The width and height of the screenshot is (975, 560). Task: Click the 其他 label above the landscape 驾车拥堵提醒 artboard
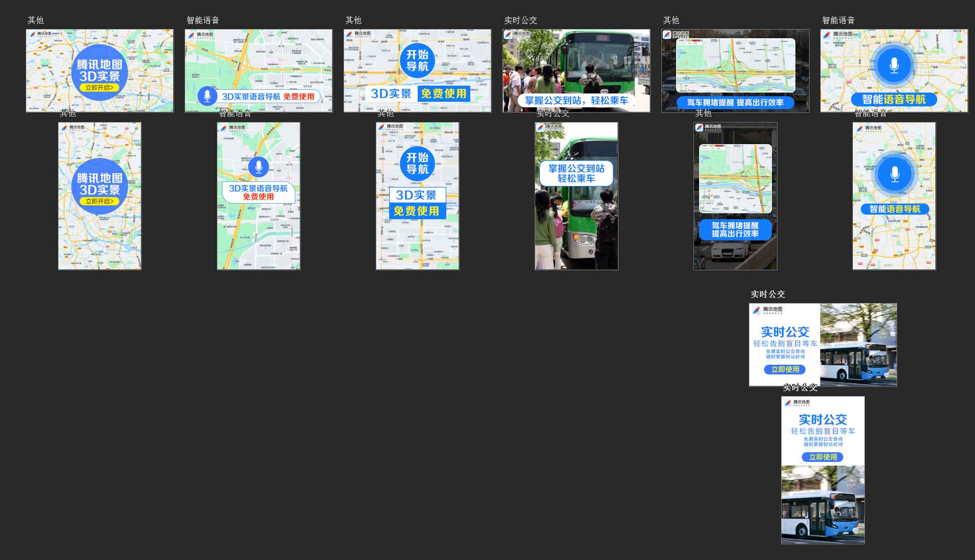671,20
